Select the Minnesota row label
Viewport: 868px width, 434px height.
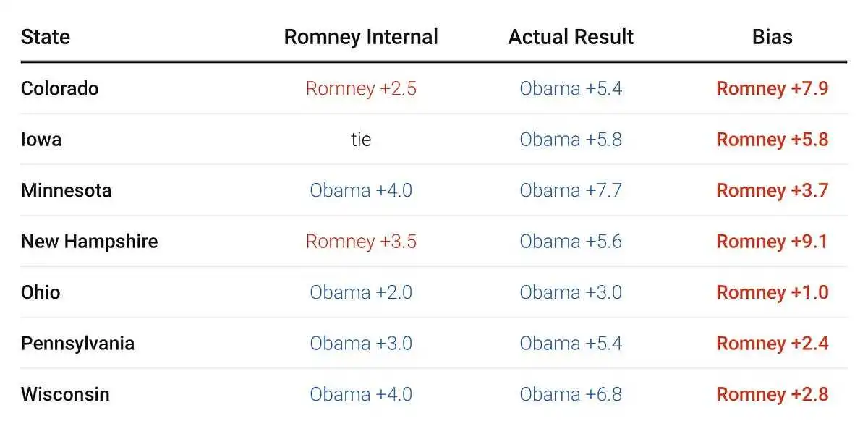click(x=66, y=190)
